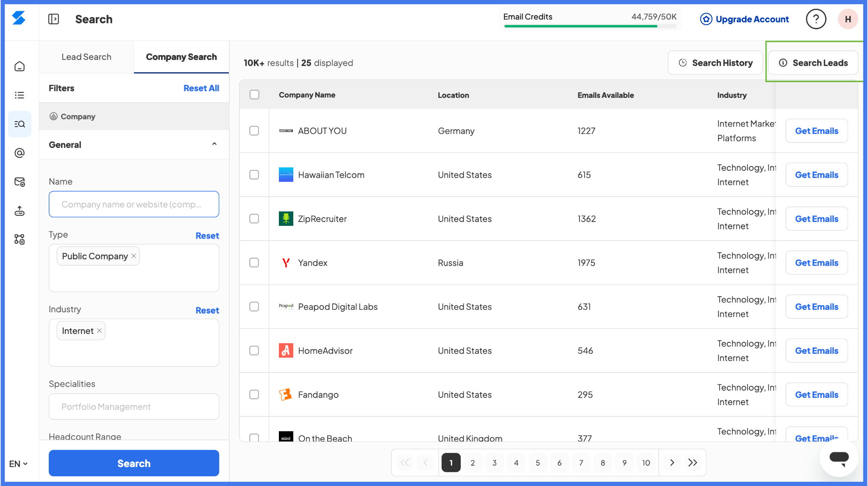Open the email verifier envelope icon
Image resolution: width=868 pixels, height=486 pixels.
[19, 182]
